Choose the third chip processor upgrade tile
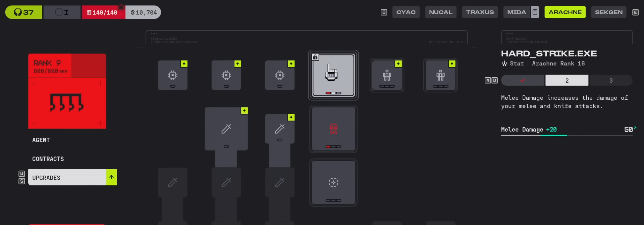The image size is (644, 225). tap(280, 75)
